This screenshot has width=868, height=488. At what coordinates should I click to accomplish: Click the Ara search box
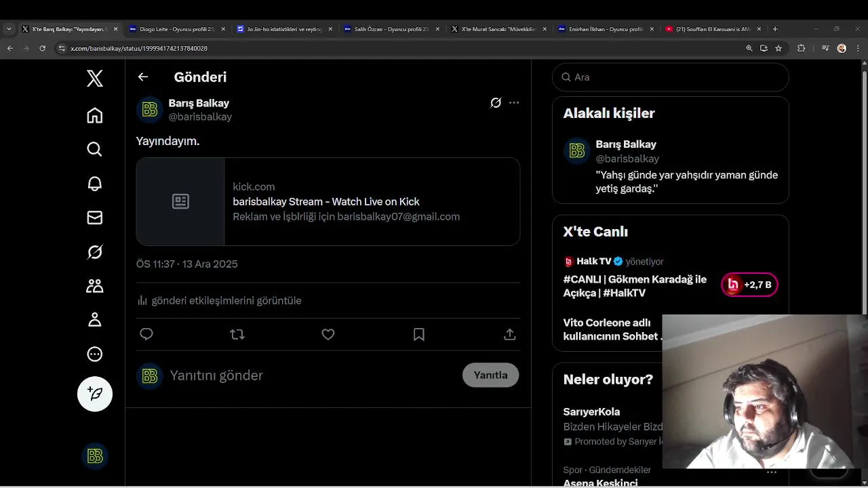click(x=671, y=77)
